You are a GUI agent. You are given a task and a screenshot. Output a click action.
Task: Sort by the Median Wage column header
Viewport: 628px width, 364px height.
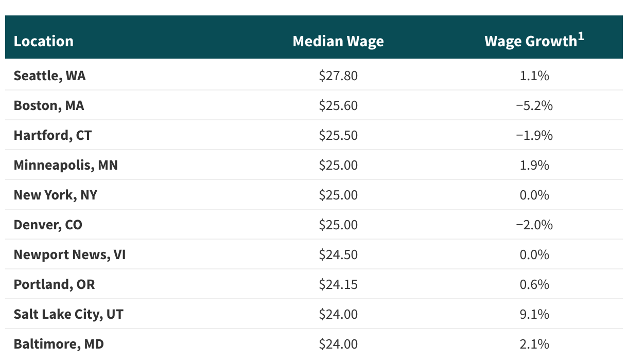pyautogui.click(x=338, y=41)
